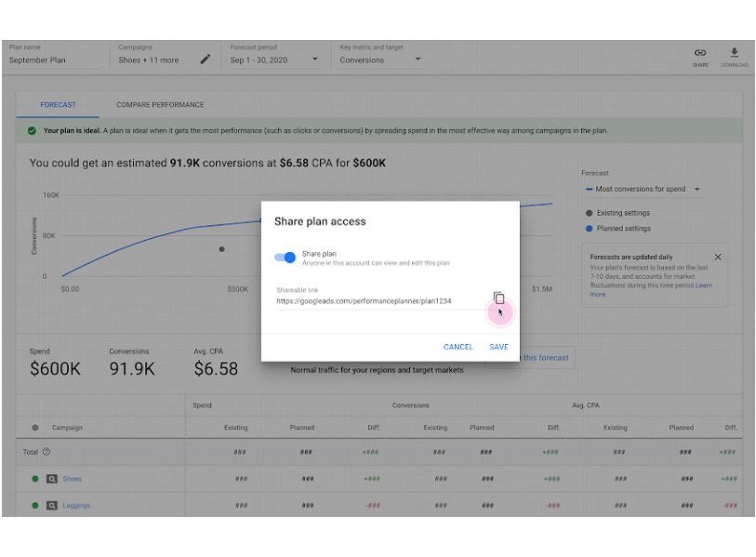Click the Share link icon in the header

700,53
